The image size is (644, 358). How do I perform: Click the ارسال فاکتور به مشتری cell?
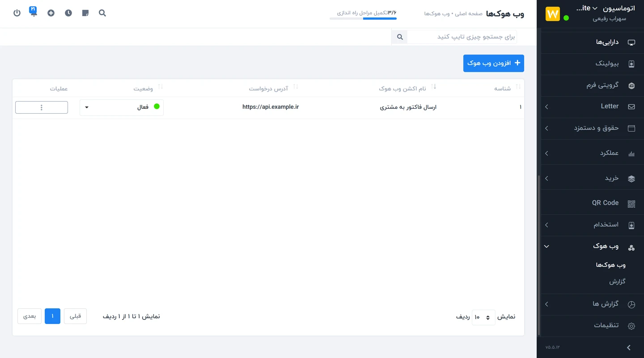408,107
